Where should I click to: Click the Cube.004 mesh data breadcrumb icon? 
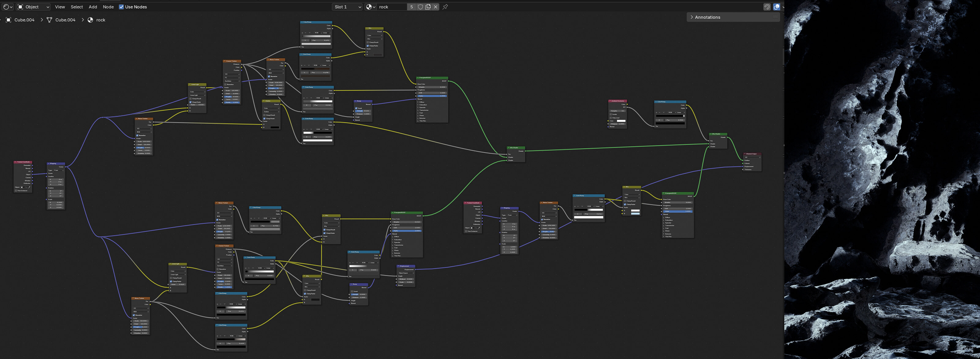pyautogui.click(x=49, y=20)
